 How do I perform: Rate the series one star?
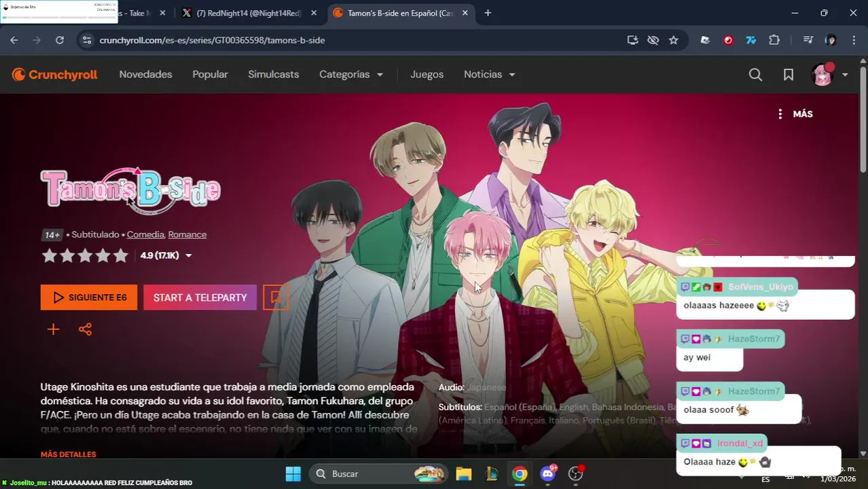pos(49,255)
